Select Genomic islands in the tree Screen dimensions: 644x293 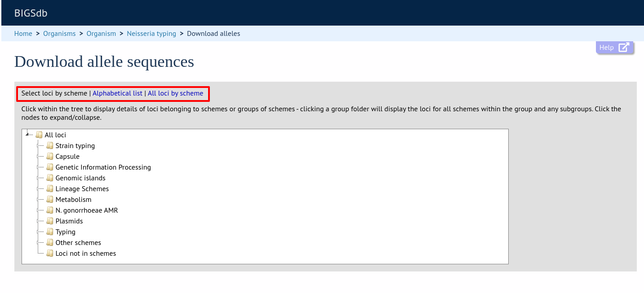coord(80,178)
